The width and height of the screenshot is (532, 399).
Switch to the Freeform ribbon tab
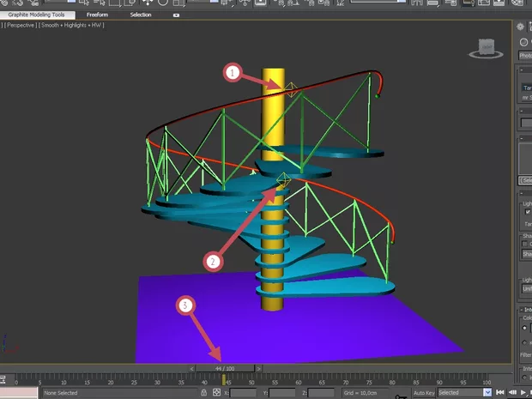click(x=97, y=15)
